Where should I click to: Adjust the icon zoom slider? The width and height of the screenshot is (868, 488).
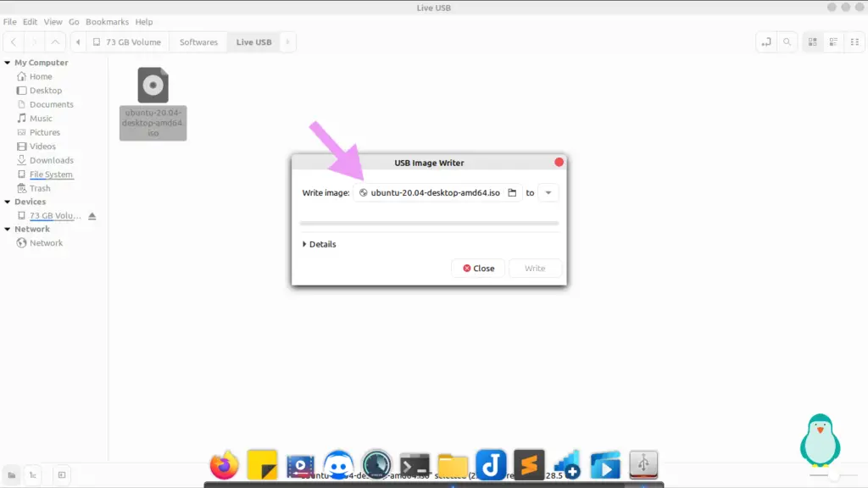[x=833, y=475]
